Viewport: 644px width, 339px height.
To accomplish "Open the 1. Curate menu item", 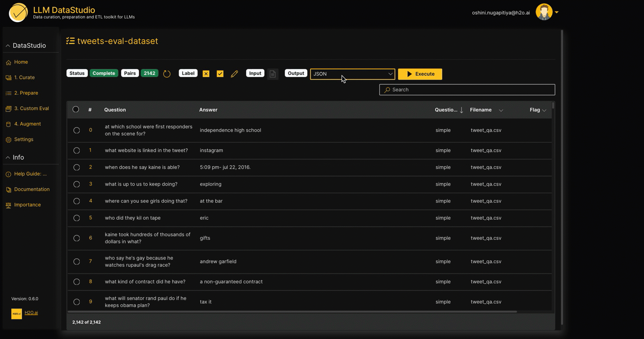I will click(24, 77).
